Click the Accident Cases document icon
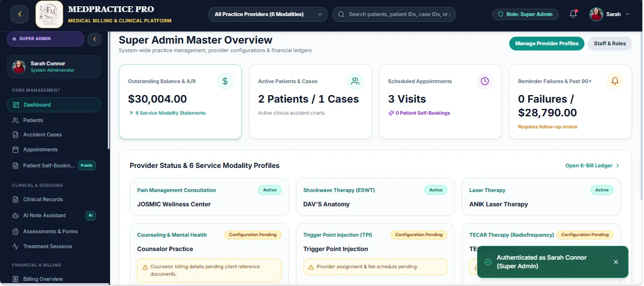 tap(15, 135)
